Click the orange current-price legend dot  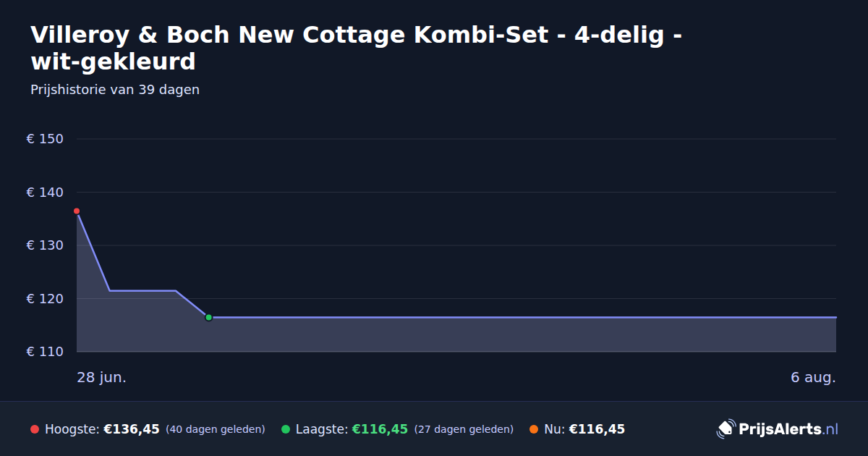[x=534, y=429]
